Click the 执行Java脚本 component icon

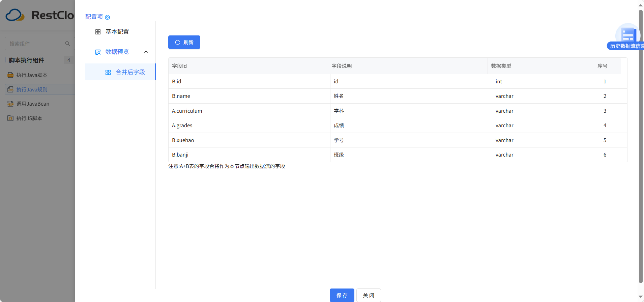pos(10,75)
